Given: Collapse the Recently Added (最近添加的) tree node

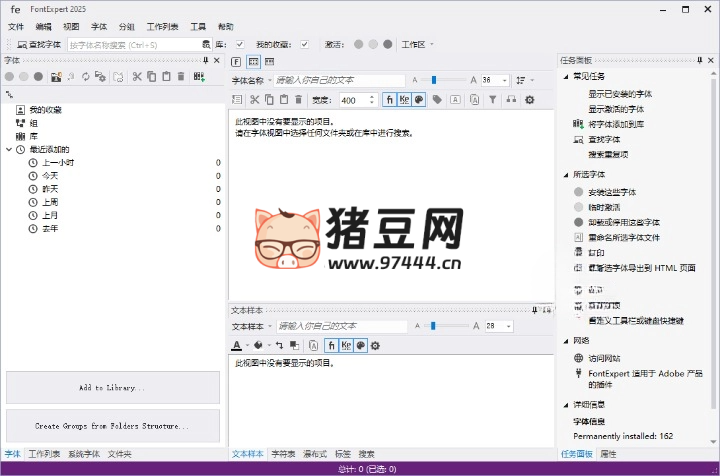Looking at the screenshot, I should point(9,149).
